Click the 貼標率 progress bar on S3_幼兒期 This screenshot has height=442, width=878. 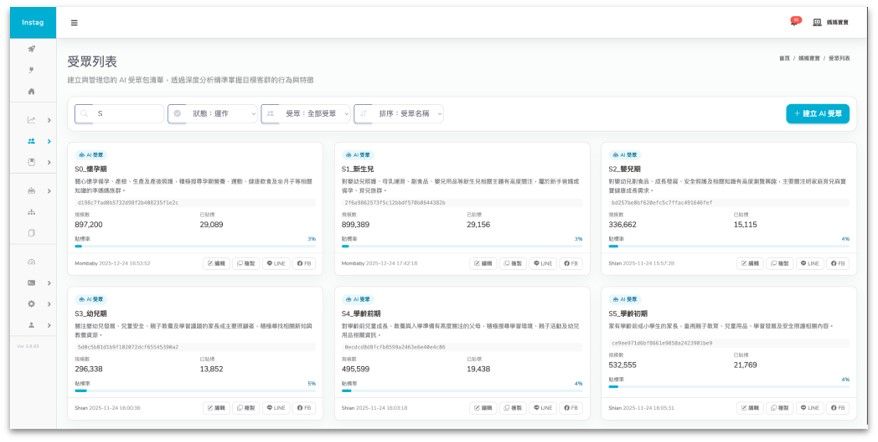pyautogui.click(x=195, y=390)
